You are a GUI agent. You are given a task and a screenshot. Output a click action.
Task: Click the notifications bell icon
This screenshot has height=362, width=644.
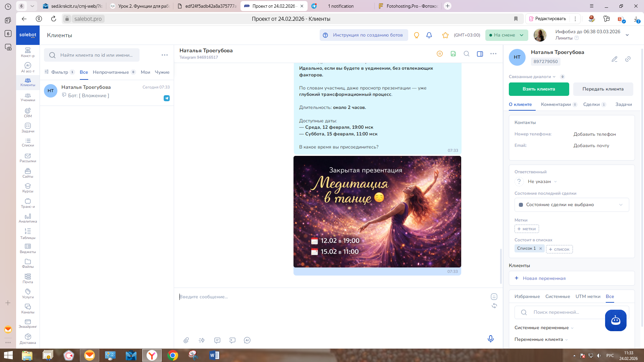(x=429, y=35)
